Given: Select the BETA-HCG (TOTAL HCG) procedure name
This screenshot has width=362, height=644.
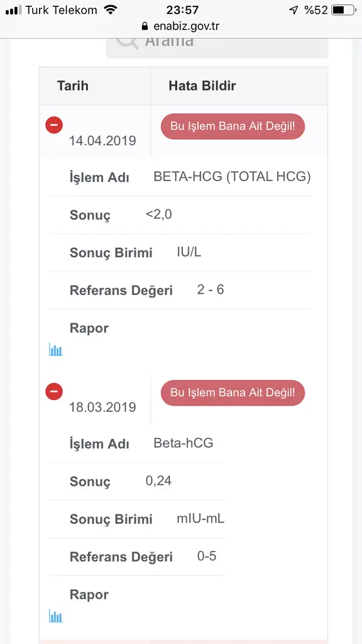Looking at the screenshot, I should (x=233, y=177).
